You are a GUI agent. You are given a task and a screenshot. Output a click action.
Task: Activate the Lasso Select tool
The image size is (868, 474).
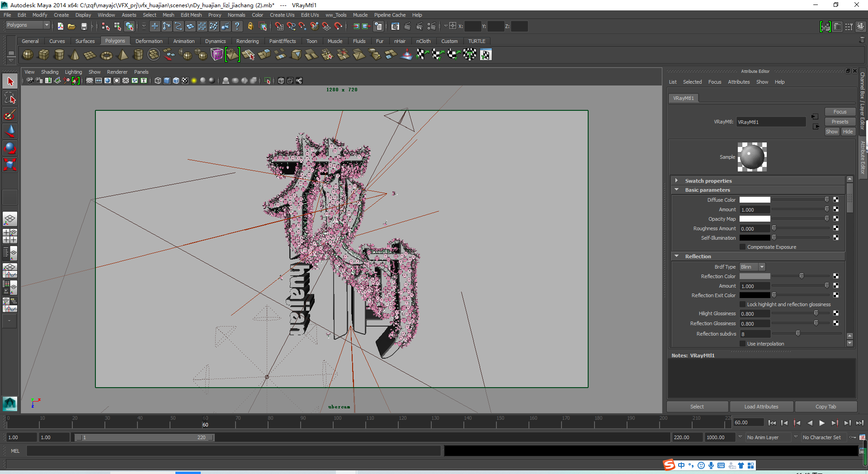coord(10,98)
